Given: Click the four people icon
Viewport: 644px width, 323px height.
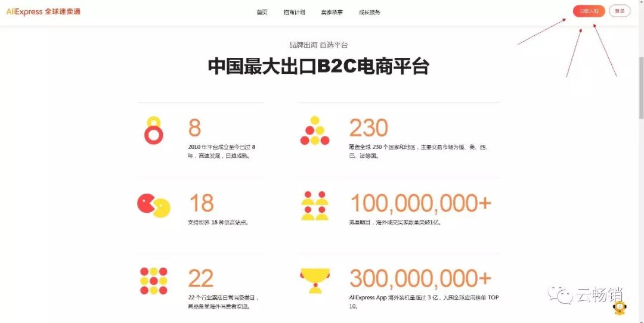Looking at the screenshot, I should 315,206.
